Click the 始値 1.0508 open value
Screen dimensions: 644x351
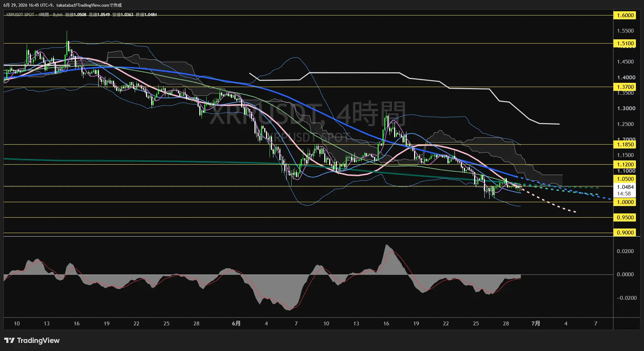[x=75, y=15]
